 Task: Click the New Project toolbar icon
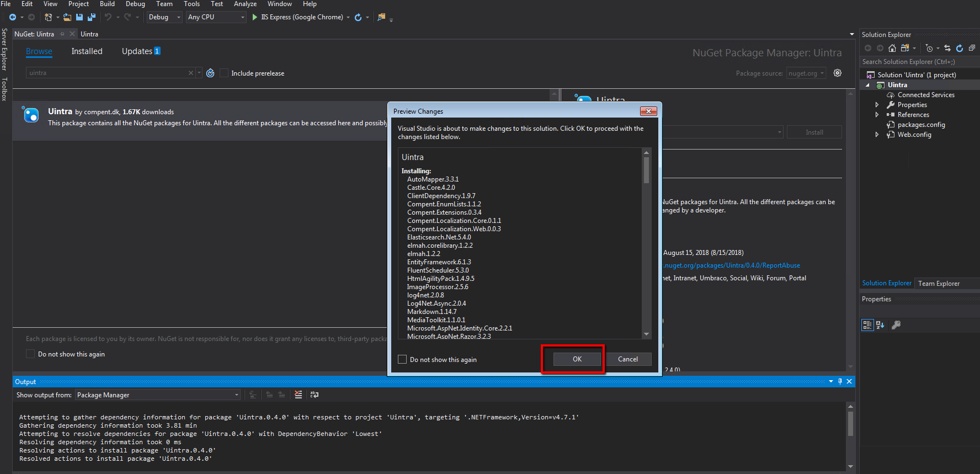[x=49, y=17]
